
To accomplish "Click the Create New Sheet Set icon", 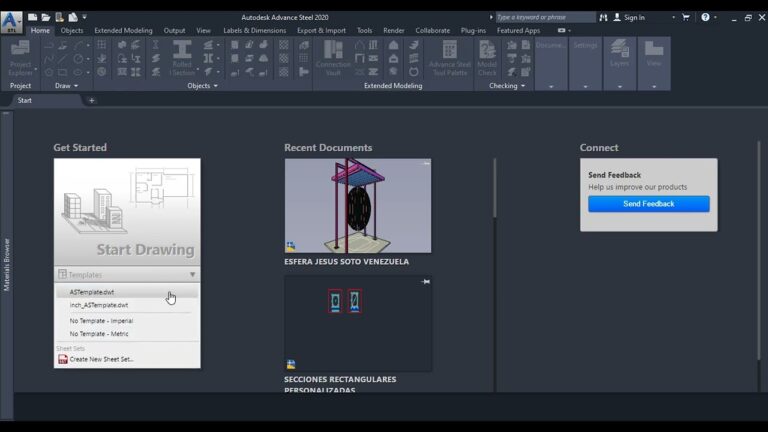I will coord(63,359).
